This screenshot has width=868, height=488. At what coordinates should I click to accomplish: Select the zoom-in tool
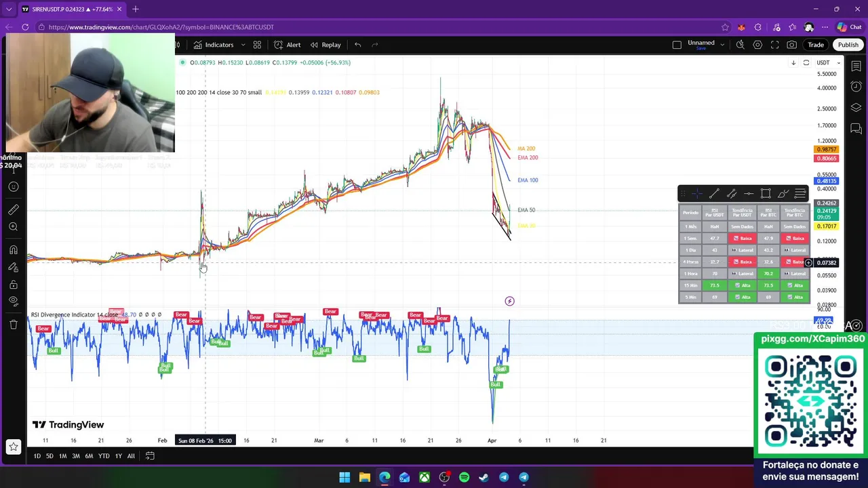pyautogui.click(x=13, y=227)
